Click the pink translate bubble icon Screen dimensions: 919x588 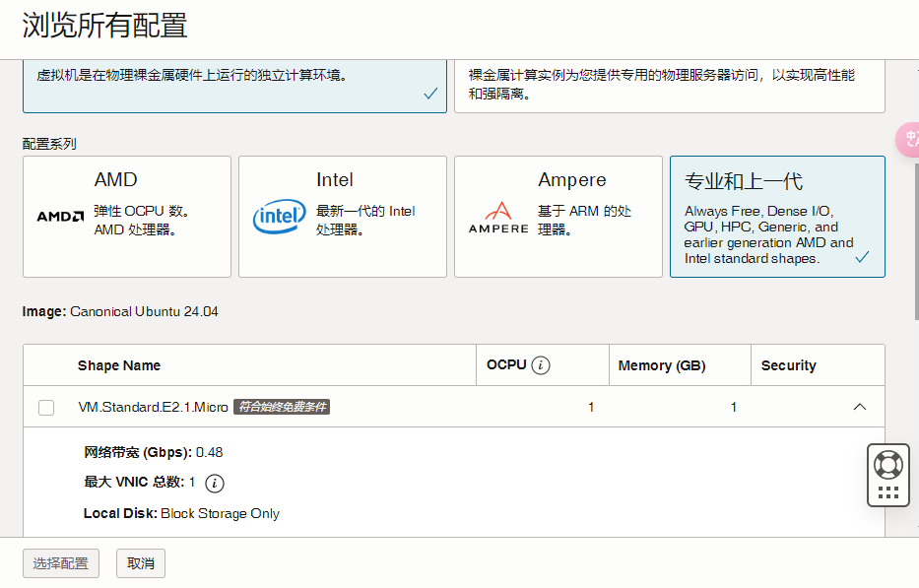pyautogui.click(x=908, y=140)
